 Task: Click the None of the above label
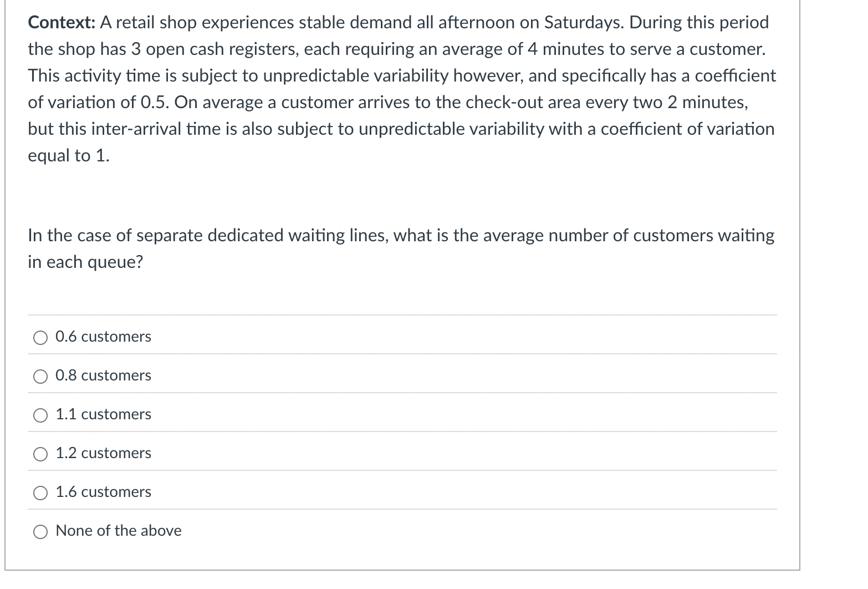118,531
